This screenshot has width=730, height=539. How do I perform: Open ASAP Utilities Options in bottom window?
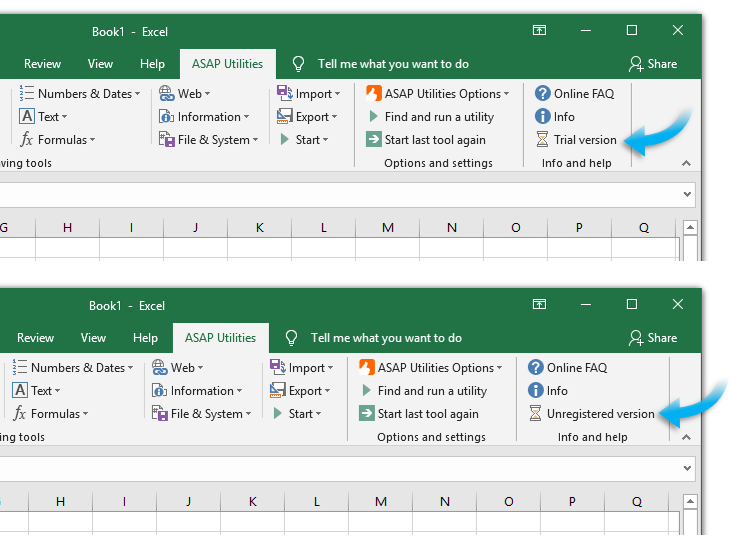click(431, 367)
